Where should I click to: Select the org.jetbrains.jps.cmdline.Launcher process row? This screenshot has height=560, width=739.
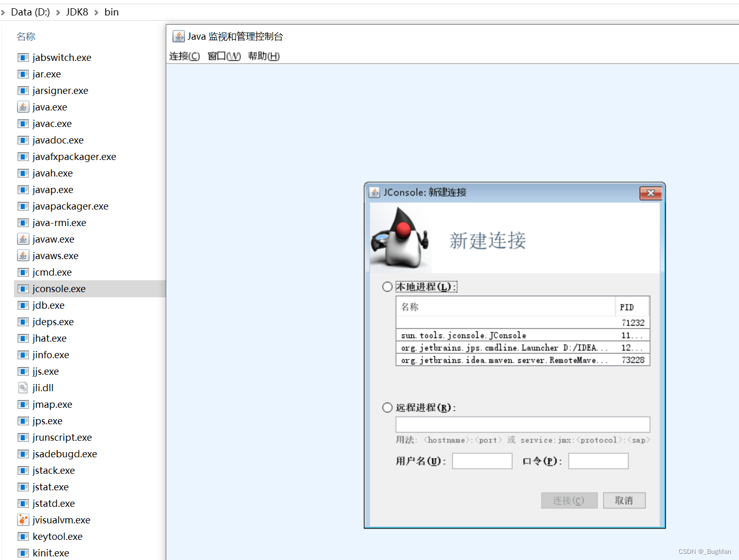[x=523, y=348]
